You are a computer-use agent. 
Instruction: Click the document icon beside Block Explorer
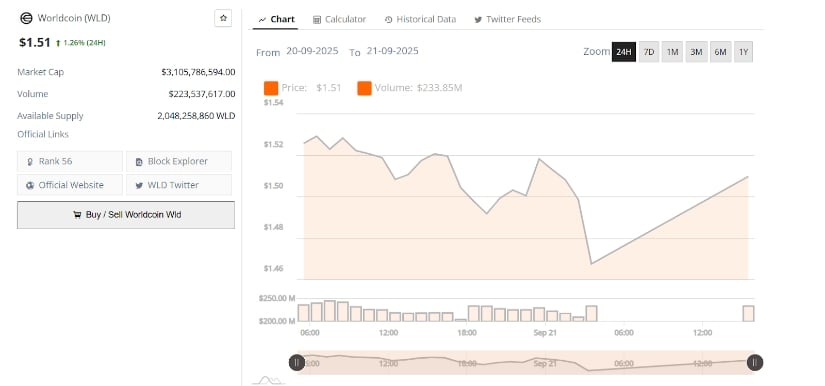point(139,162)
